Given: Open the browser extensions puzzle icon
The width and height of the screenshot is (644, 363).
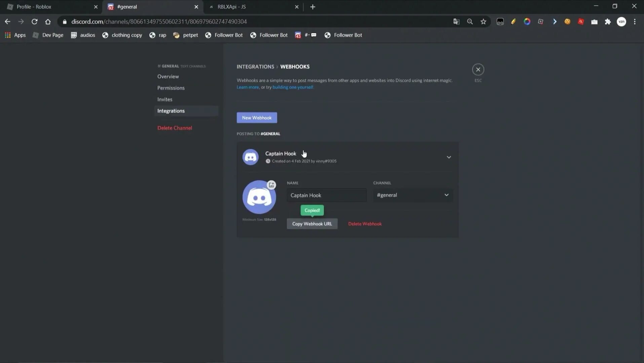Looking at the screenshot, I should [x=608, y=21].
